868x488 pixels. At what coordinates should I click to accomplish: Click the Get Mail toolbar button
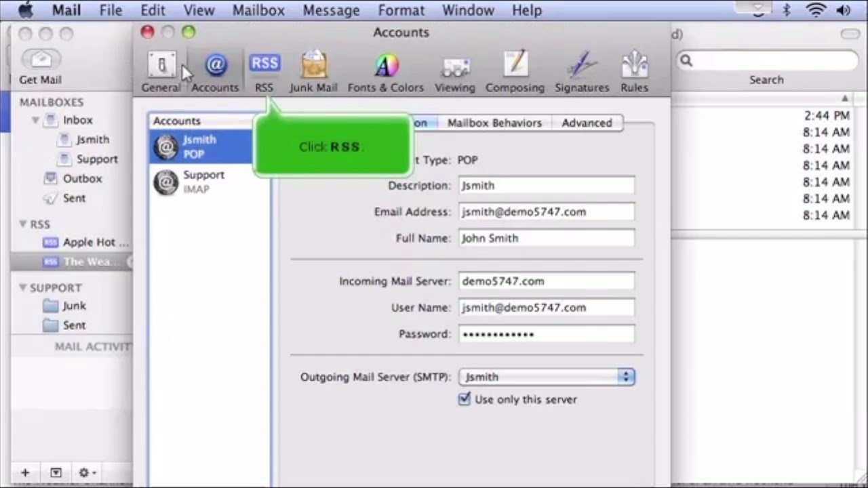click(x=40, y=67)
